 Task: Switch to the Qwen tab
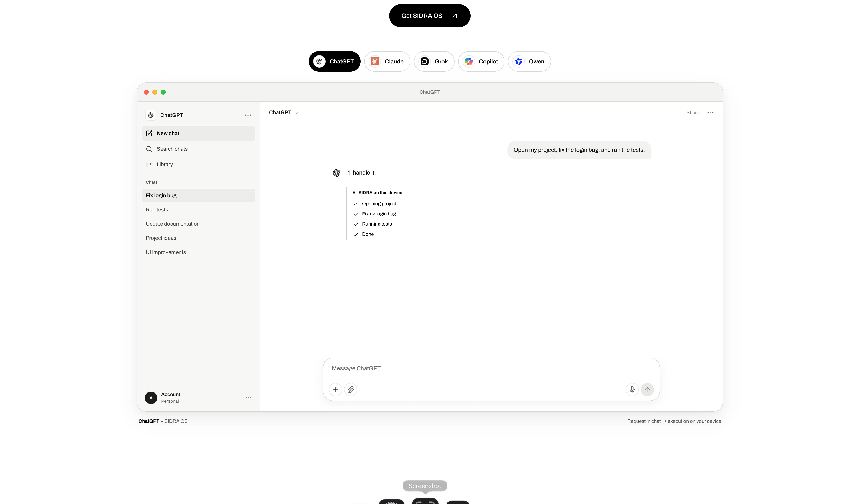point(529,61)
